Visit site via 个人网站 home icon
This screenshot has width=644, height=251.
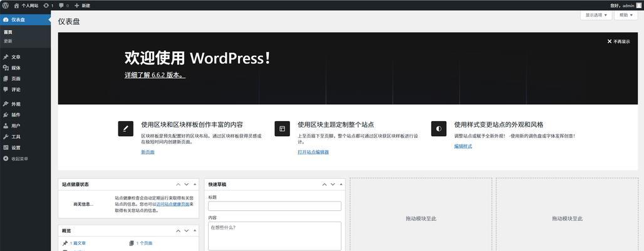pos(16,6)
